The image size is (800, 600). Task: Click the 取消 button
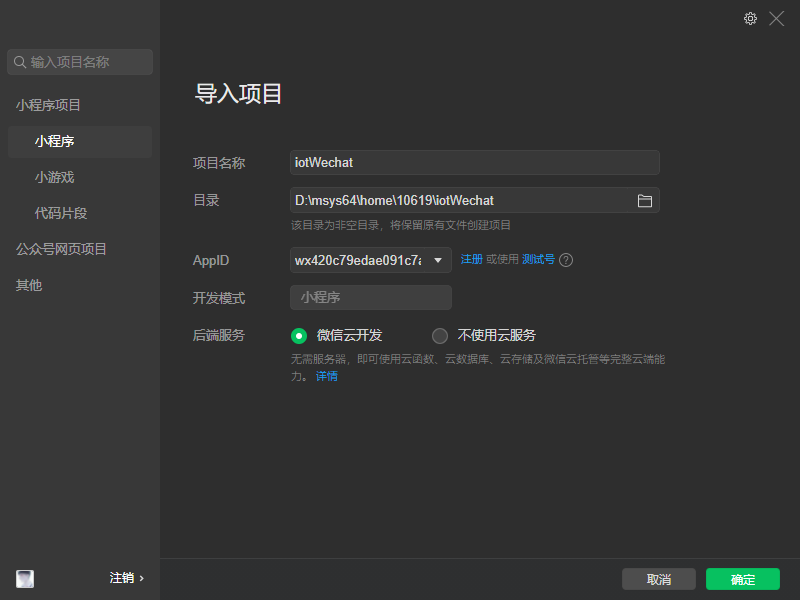659,579
